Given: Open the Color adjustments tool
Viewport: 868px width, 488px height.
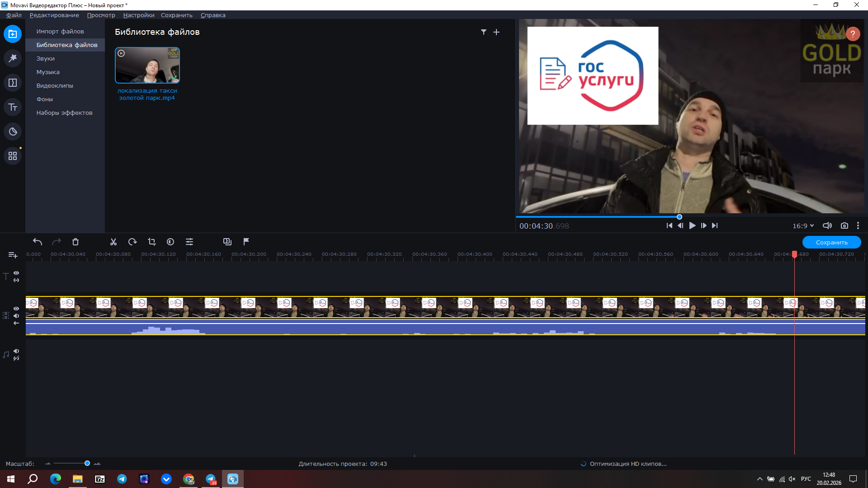Looking at the screenshot, I should click(170, 242).
